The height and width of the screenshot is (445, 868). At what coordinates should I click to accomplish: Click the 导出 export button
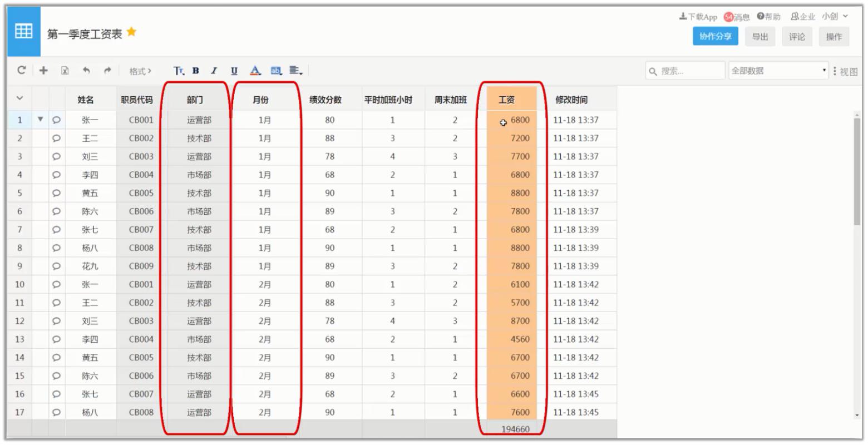[x=761, y=37]
